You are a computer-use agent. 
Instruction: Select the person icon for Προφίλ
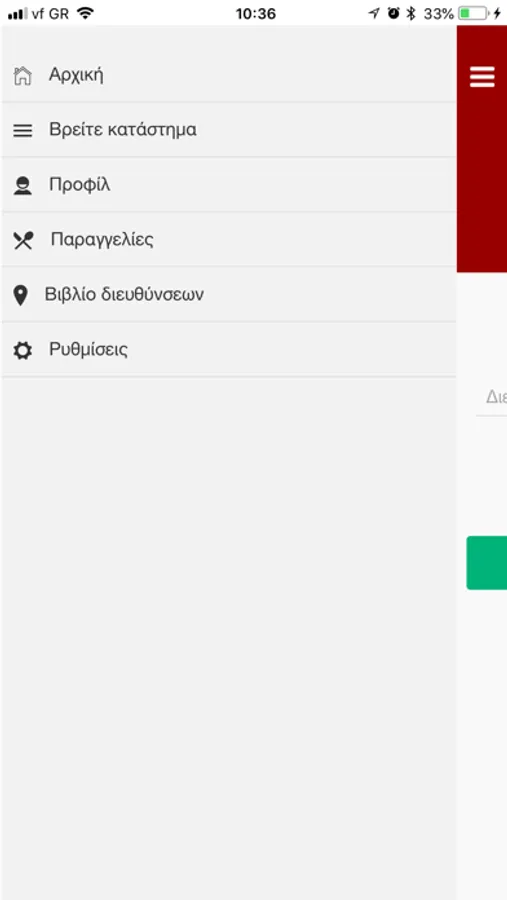(22, 185)
